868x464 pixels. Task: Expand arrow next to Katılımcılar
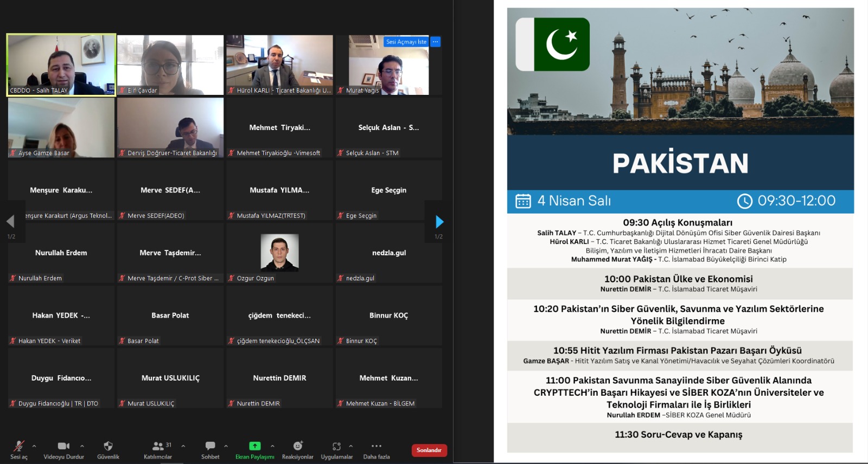click(x=183, y=446)
